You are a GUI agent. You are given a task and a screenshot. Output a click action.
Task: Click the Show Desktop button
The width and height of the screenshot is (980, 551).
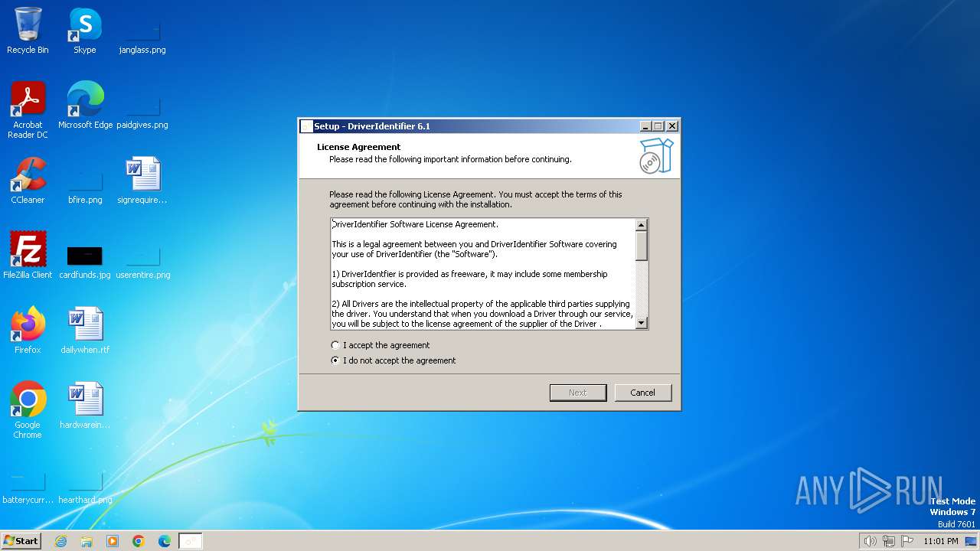(972, 541)
